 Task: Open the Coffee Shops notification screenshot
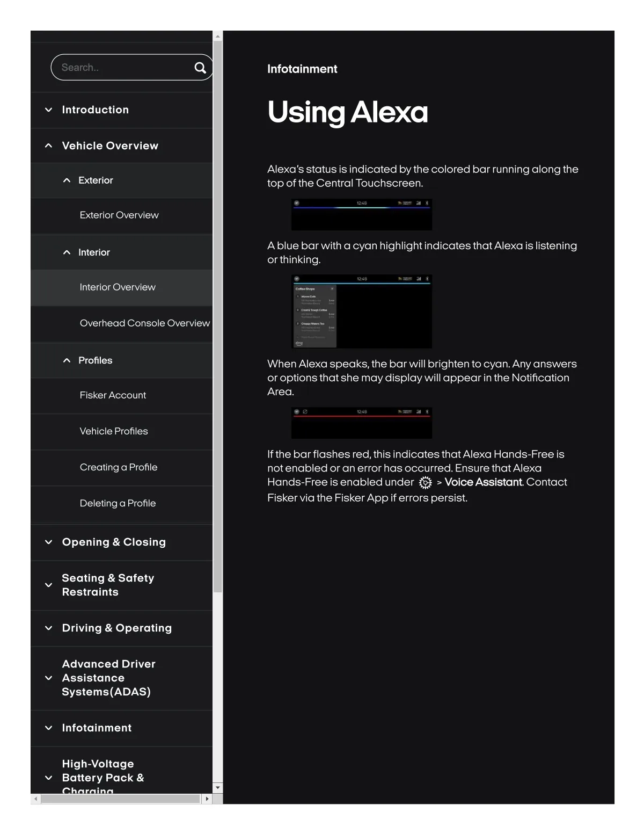362,311
